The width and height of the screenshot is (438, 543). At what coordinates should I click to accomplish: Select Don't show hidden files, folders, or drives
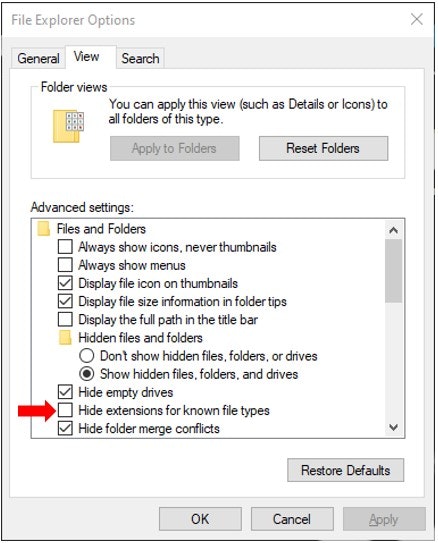pos(87,356)
